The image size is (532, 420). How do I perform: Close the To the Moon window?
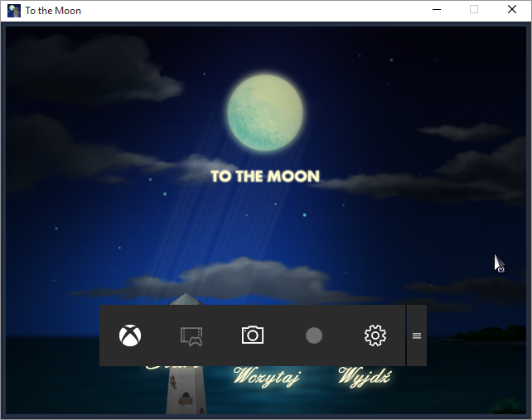coord(512,9)
